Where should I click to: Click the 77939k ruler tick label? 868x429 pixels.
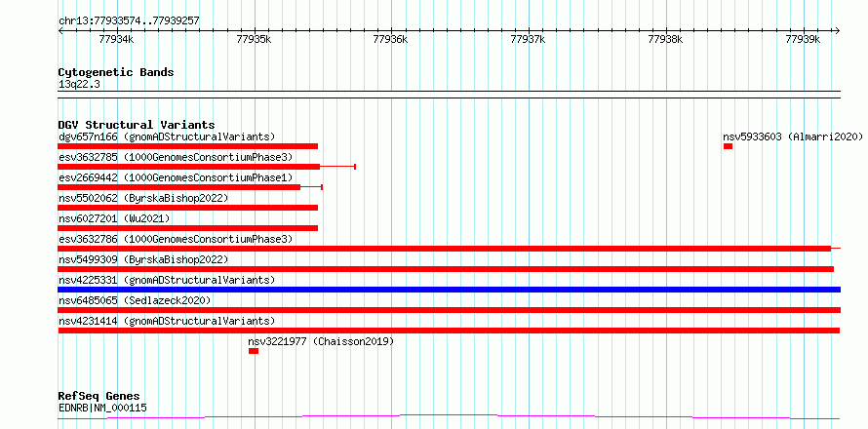803,39
